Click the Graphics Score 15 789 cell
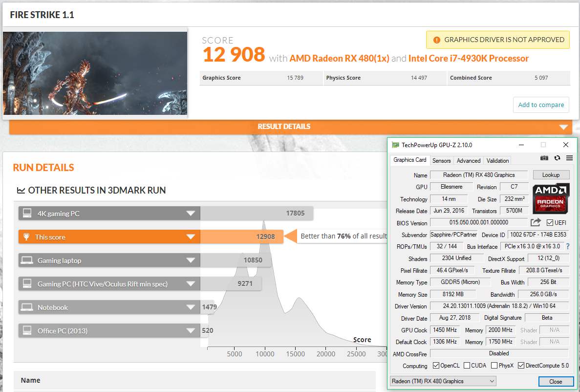This screenshot has height=392, width=580. pyautogui.click(x=261, y=78)
